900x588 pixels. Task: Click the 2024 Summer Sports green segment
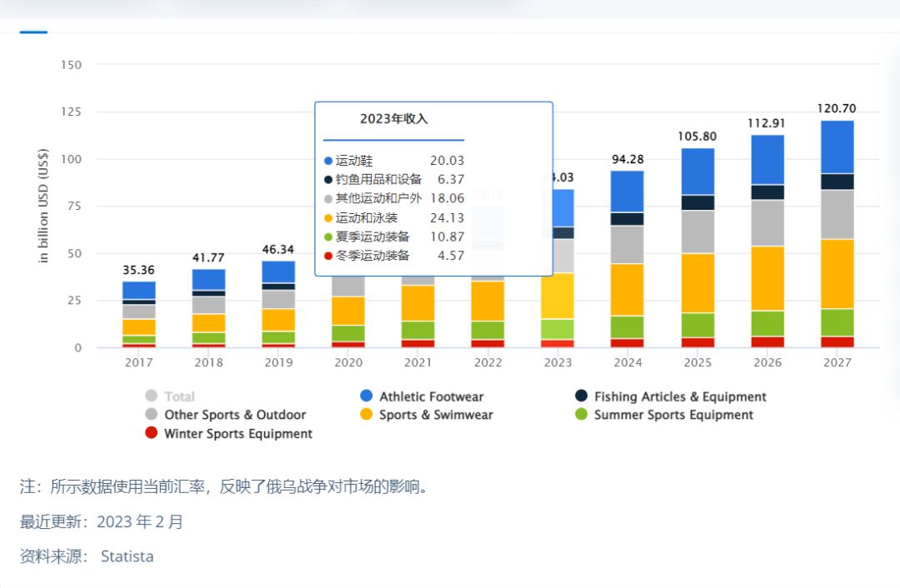pyautogui.click(x=627, y=327)
